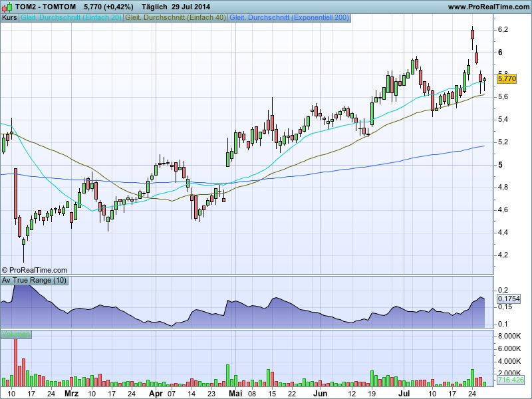Click the Täglich timeframe text
The height and width of the screenshot is (399, 532).
pos(156,7)
